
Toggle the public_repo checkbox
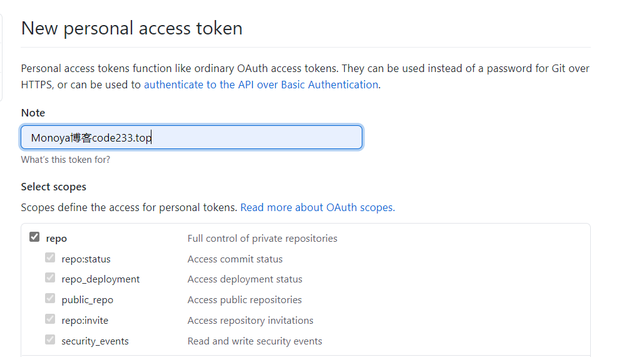[x=50, y=299]
